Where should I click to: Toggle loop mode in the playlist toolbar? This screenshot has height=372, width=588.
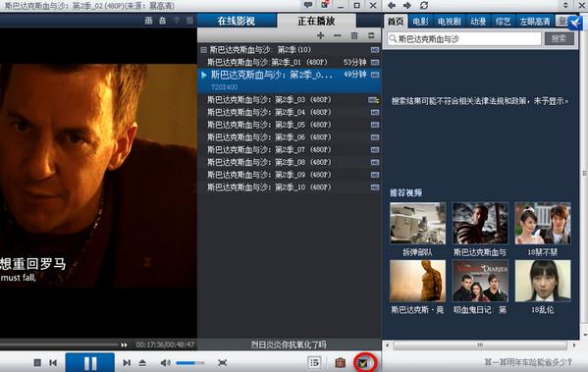(x=371, y=35)
